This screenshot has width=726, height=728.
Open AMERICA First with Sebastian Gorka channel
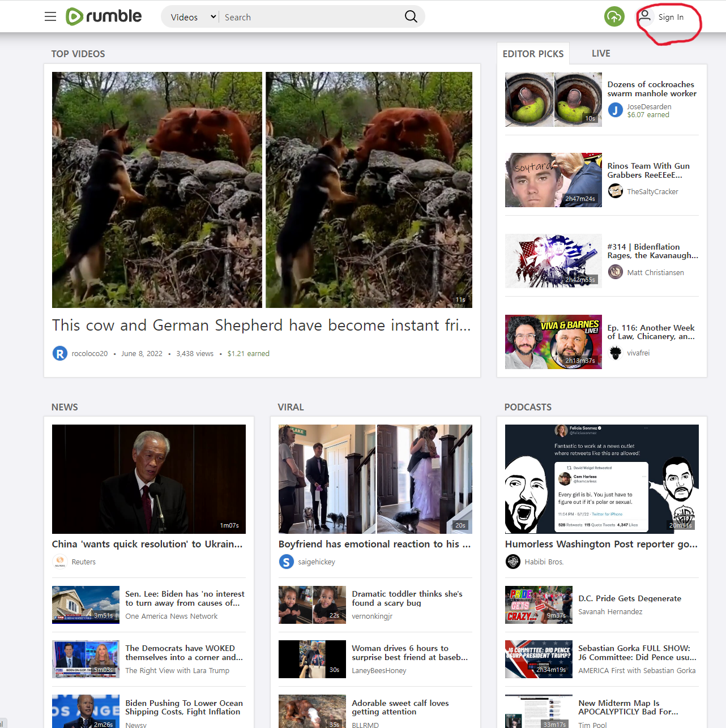637,671
